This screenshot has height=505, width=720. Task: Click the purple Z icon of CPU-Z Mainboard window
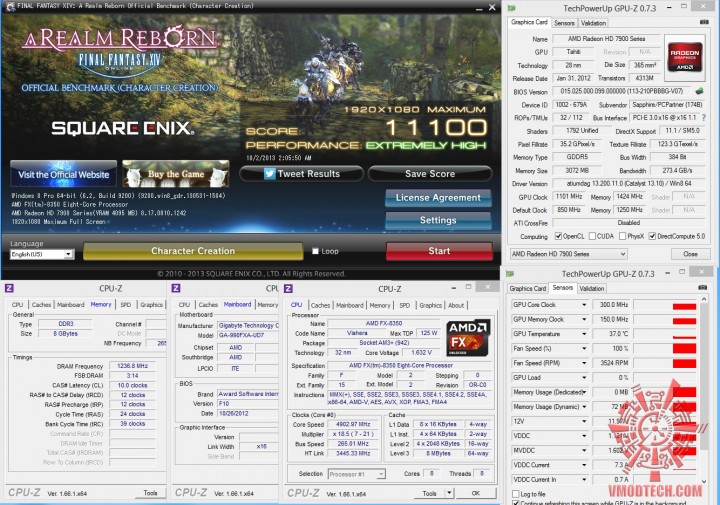point(176,288)
